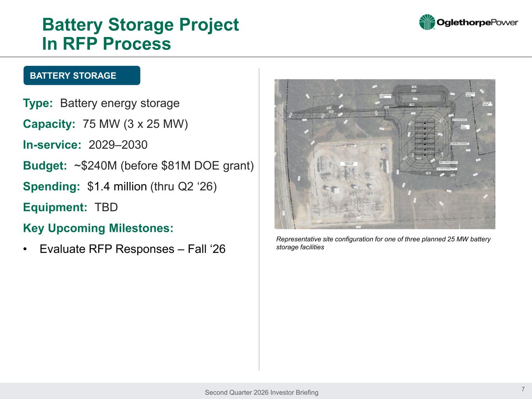Click the green 'In-service:' label
This screenshot has height=399, width=532.
(52, 145)
